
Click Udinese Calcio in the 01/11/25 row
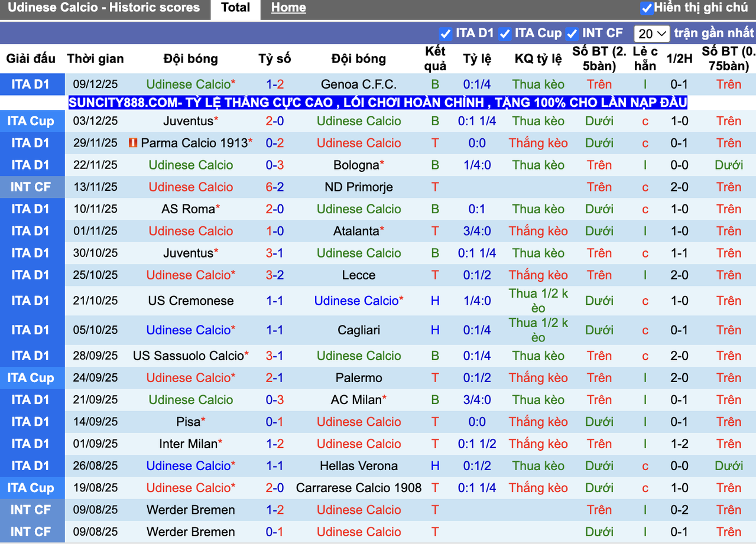click(x=191, y=231)
